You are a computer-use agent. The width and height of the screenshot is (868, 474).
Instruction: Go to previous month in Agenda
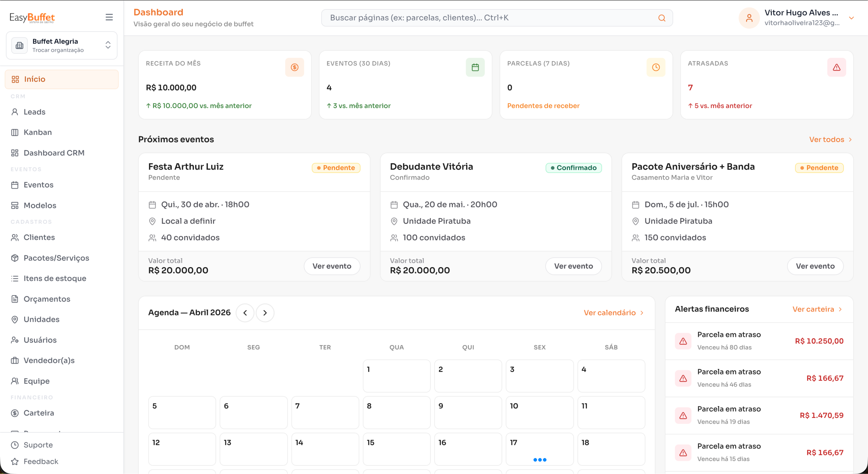pyautogui.click(x=245, y=313)
